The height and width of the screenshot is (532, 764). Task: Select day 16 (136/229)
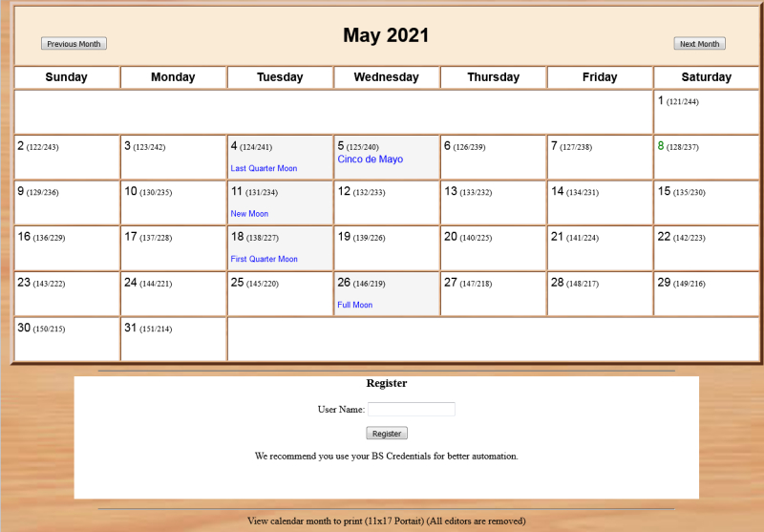tap(67, 248)
